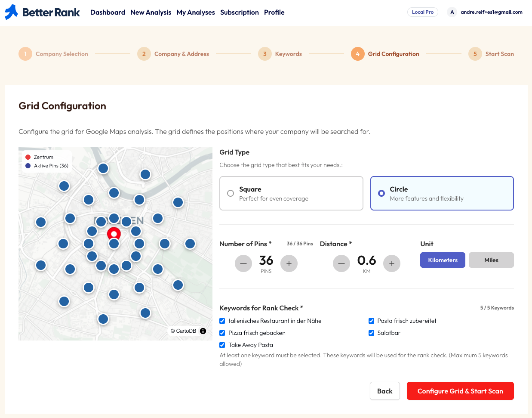Image resolution: width=532 pixels, height=418 pixels.
Task: Click the Local Pro badge
Action: pyautogui.click(x=422, y=12)
